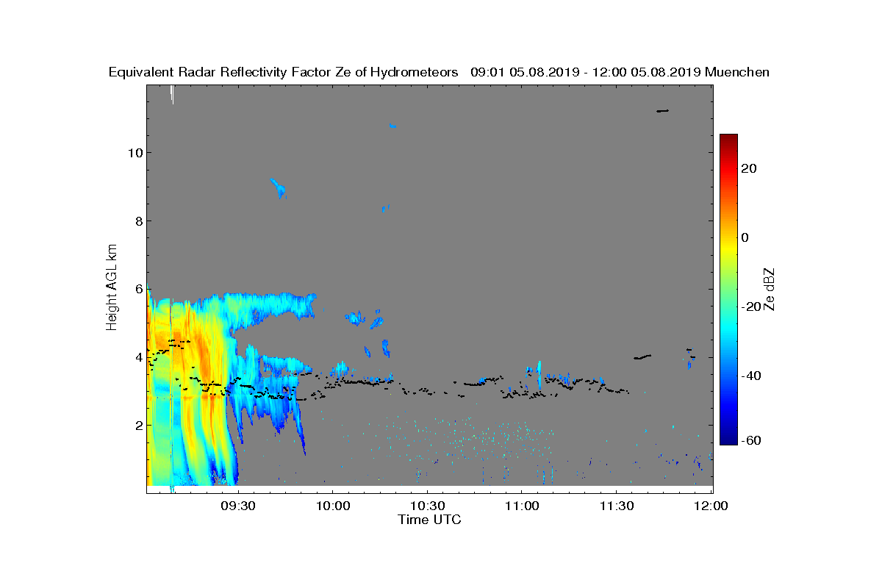The image size is (882, 588).
Task: Click the 10:30 time tick label
Action: tap(427, 506)
